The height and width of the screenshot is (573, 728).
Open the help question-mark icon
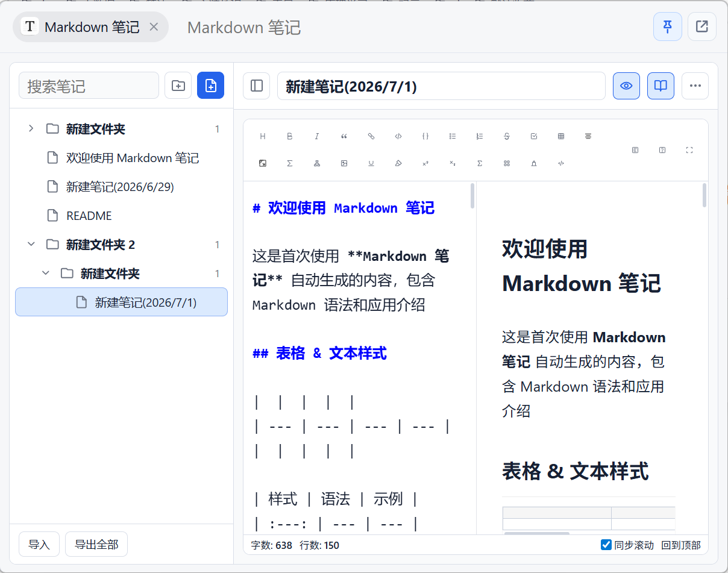662,150
